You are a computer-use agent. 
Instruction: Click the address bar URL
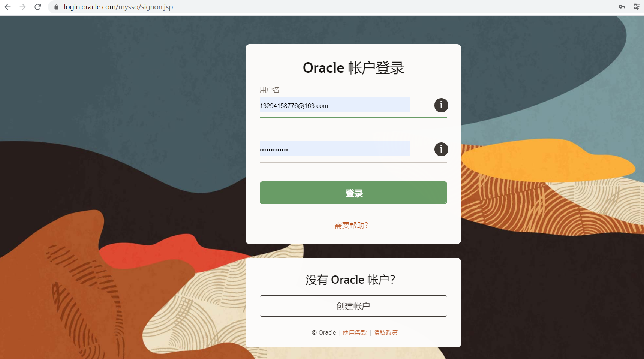tap(118, 7)
